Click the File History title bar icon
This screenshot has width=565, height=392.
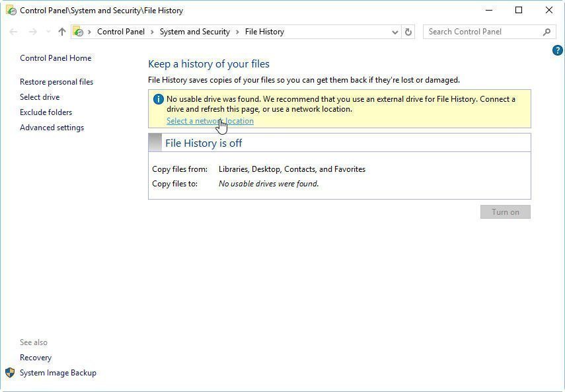pos(11,11)
